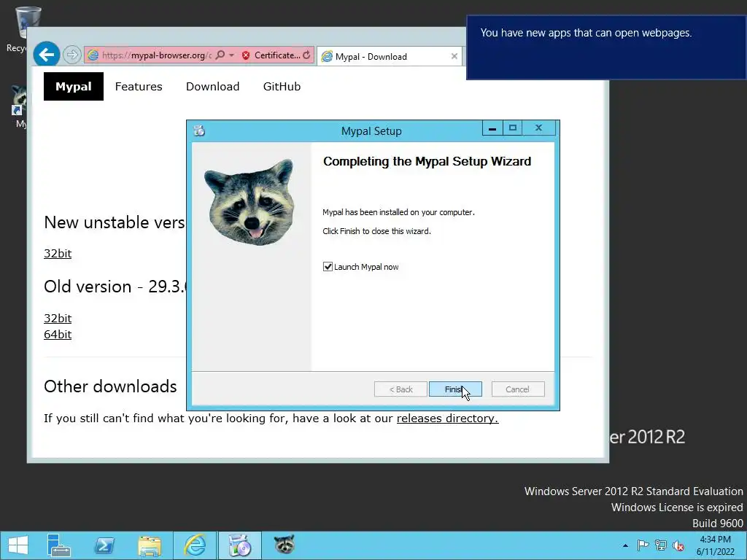Click the new apps notification banner
The image size is (747, 560).
pyautogui.click(x=606, y=47)
